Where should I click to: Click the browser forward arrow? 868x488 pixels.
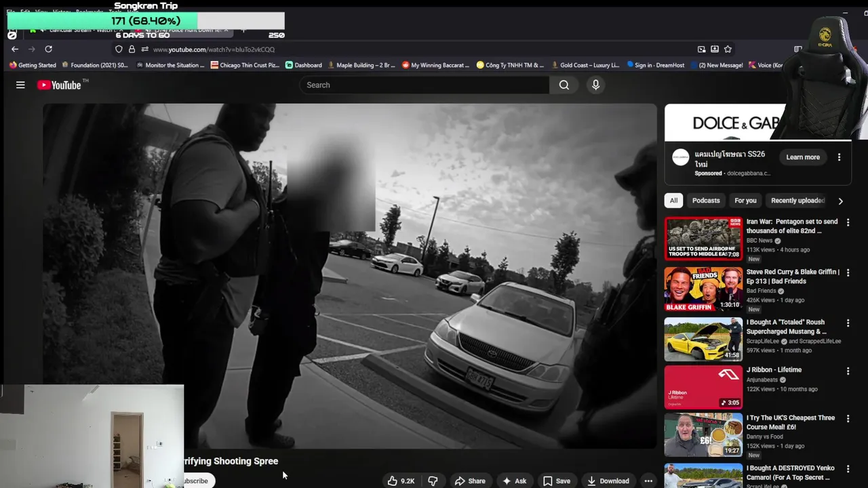(x=31, y=49)
